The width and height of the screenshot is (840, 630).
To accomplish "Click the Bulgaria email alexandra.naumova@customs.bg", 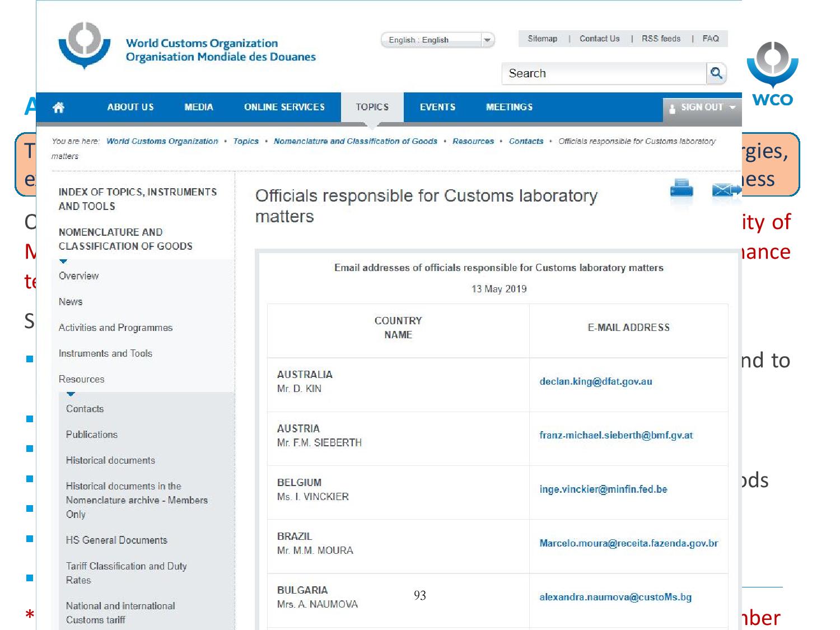I will click(x=615, y=597).
